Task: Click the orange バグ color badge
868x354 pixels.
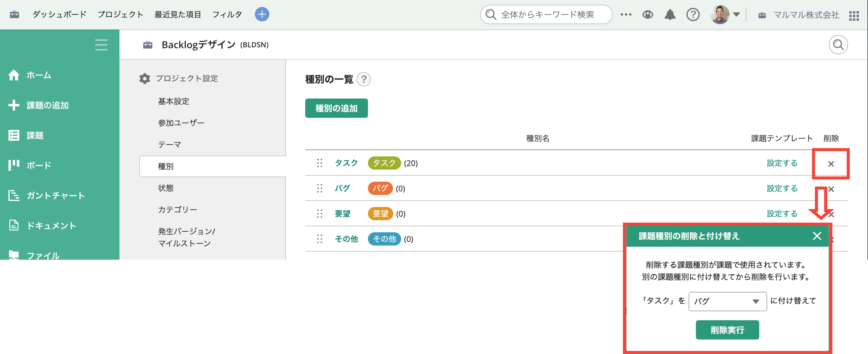Action: (380, 188)
